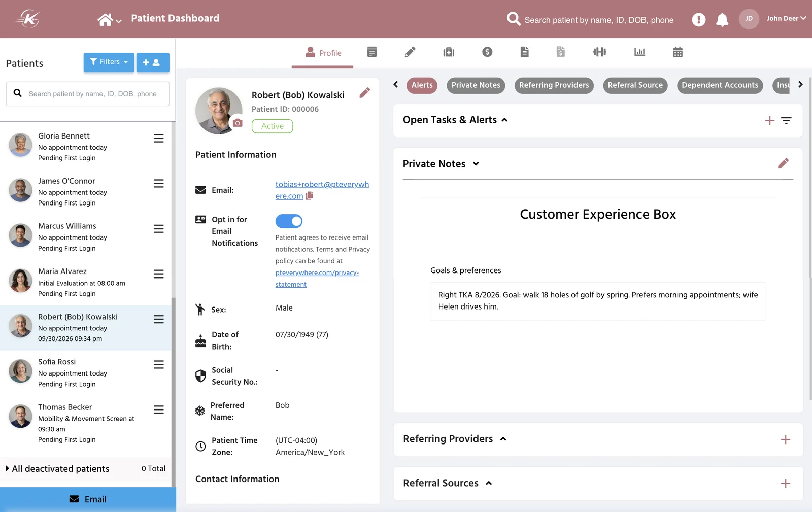Expand All deactivated patients list
Screen dimensions: 812x512
click(7, 469)
